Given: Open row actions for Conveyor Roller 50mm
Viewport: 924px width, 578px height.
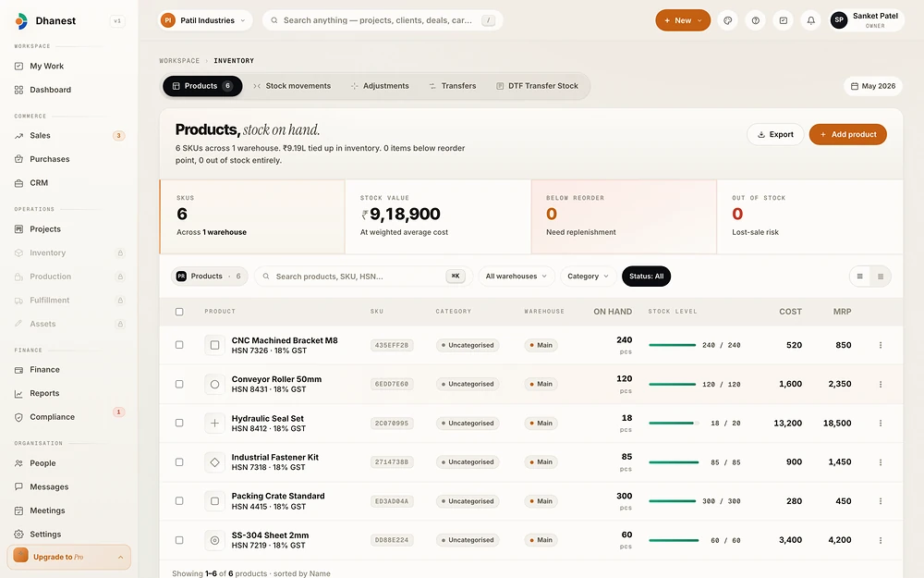Looking at the screenshot, I should click(x=881, y=384).
